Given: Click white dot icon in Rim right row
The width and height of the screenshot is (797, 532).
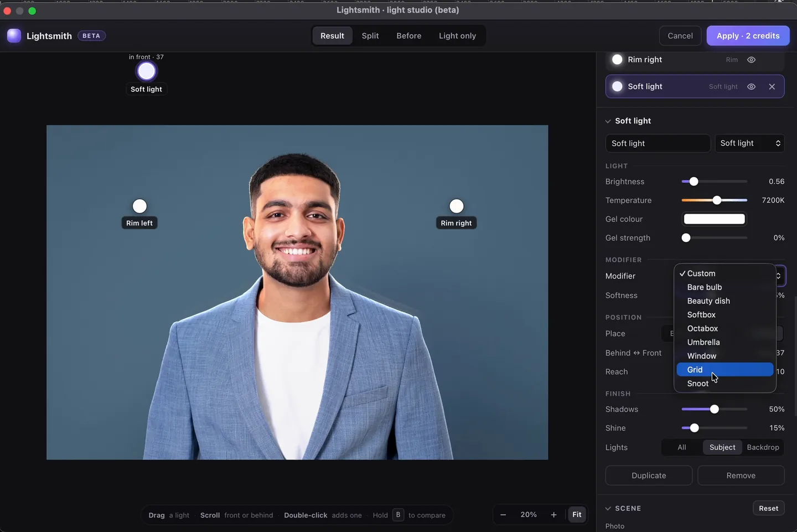Looking at the screenshot, I should click(617, 59).
